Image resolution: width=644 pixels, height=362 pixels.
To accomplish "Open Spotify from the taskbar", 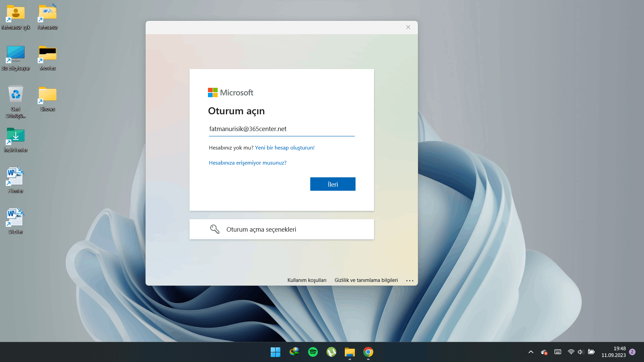I will 313,352.
